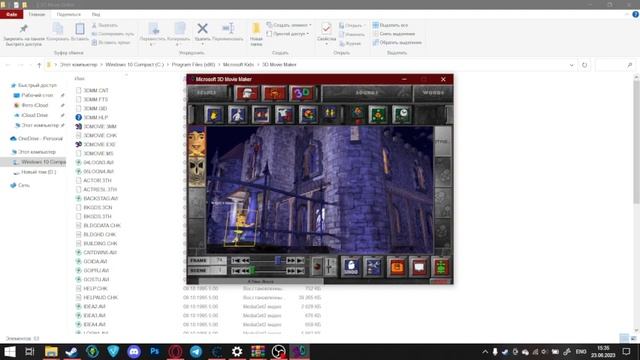Switch to the Words tab in Movie Maker
This screenshot has width=640, height=360.
tap(433, 93)
